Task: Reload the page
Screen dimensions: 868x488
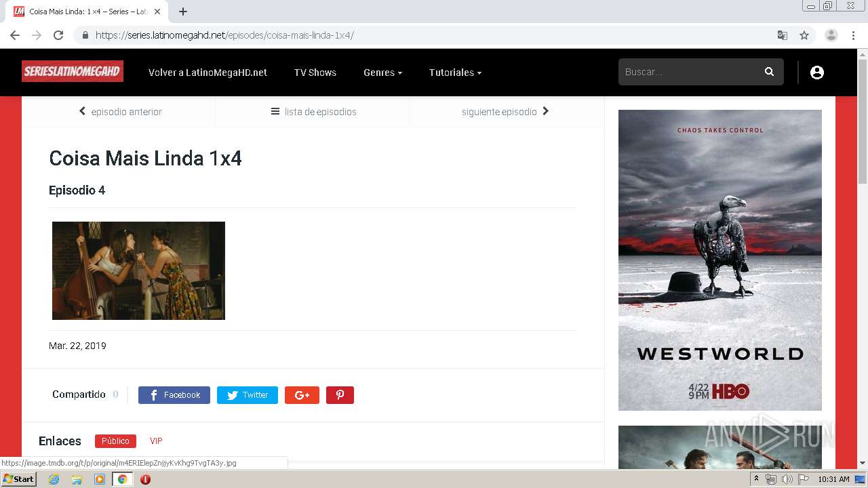Action: (x=58, y=35)
